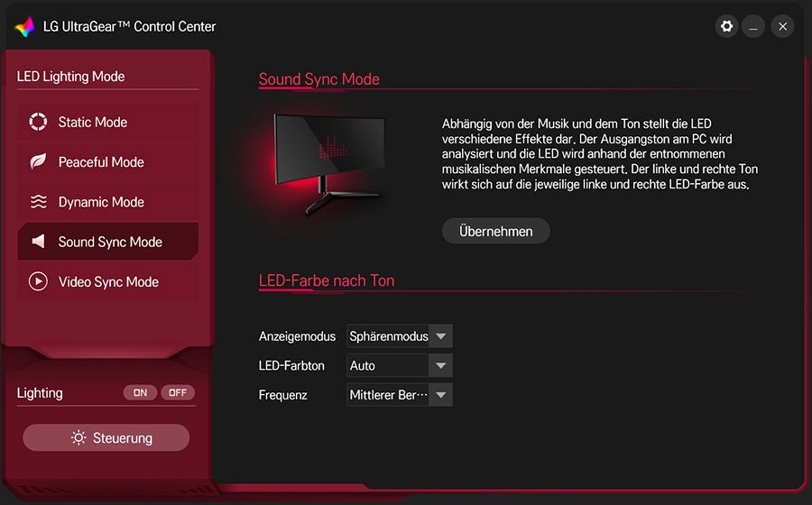Expand the Anzeigemodus dropdown arrow
Viewport: 812px width, 505px height.
click(x=440, y=335)
